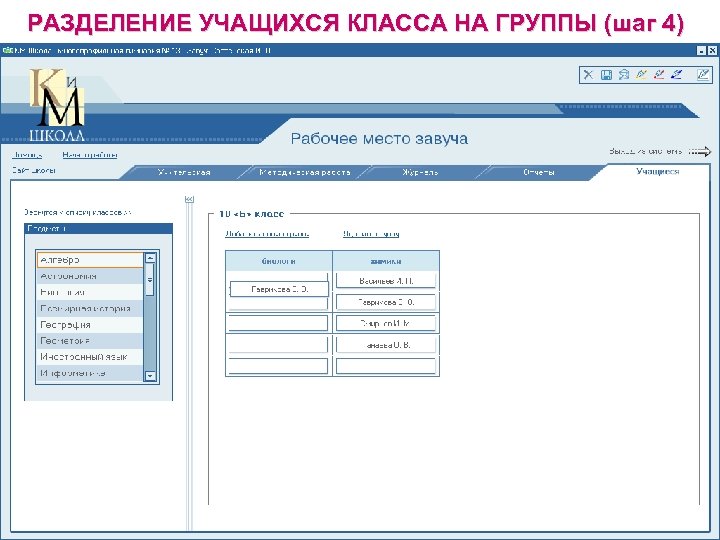Click Гаврикова card in химия column
The width and height of the screenshot is (720, 540).
(x=386, y=302)
